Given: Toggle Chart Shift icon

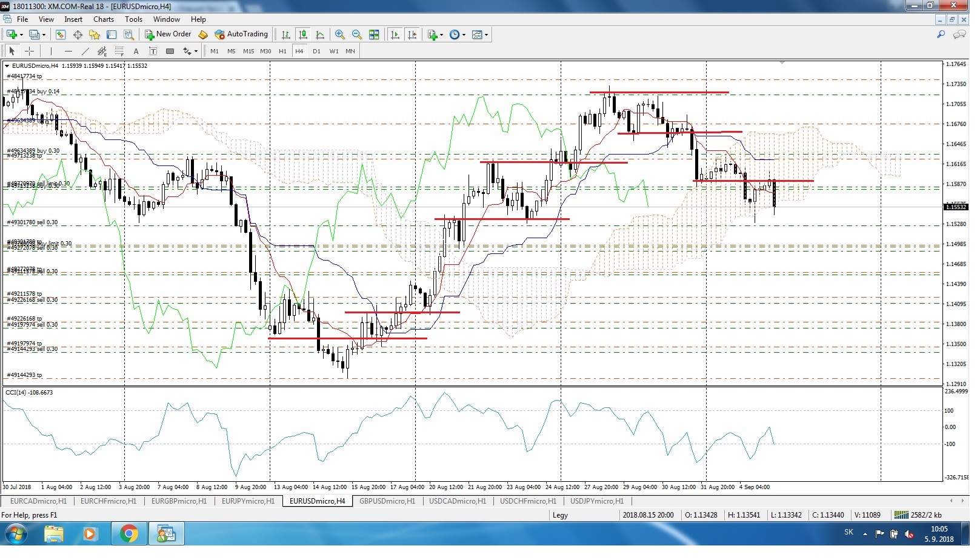Looking at the screenshot, I should tap(413, 35).
